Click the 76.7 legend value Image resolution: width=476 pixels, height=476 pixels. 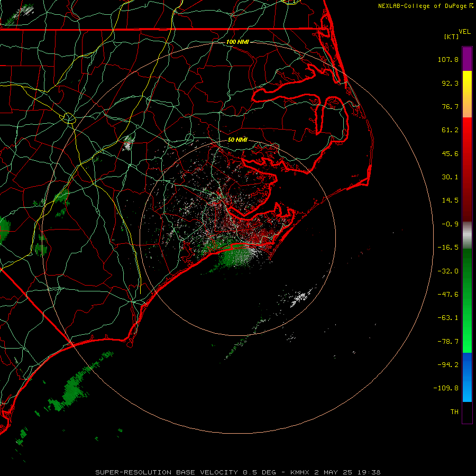[450, 106]
